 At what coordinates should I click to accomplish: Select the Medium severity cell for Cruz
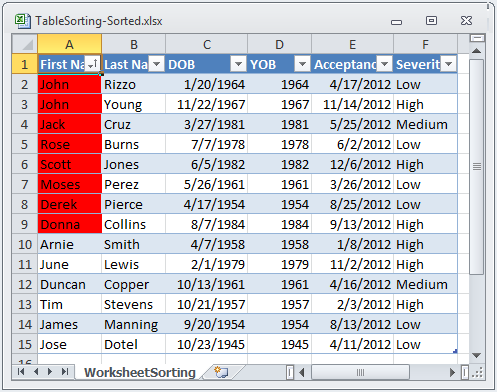pyautogui.click(x=425, y=124)
